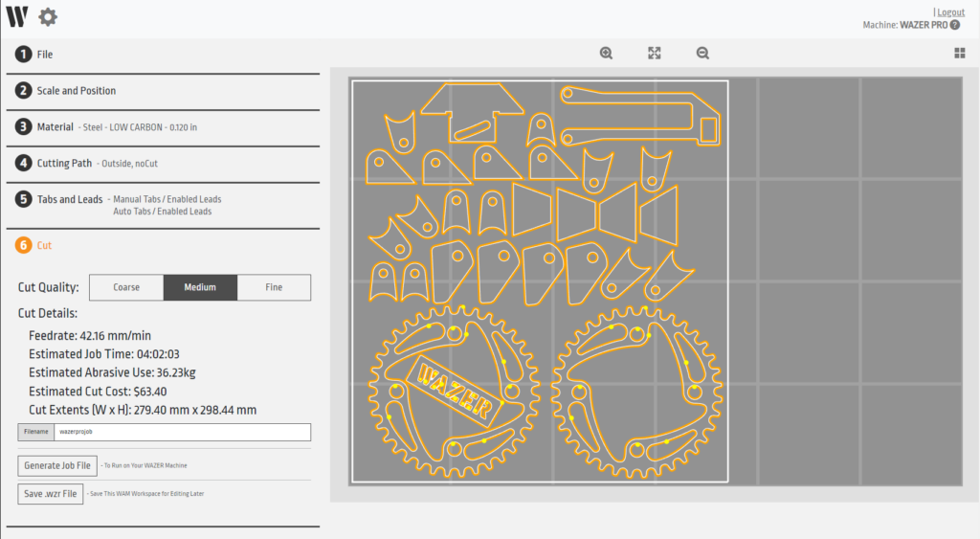
Task: Zoom out of the cutting canvas
Action: (702, 54)
